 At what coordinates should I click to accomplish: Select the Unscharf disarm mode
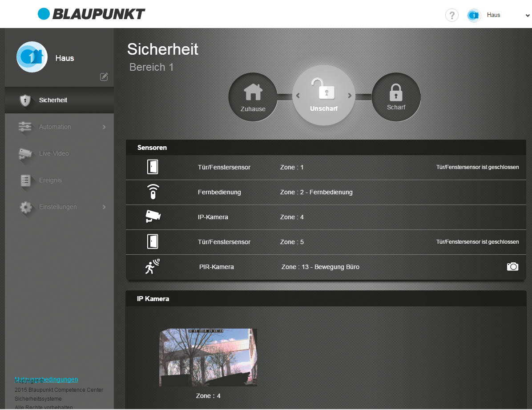[323, 96]
